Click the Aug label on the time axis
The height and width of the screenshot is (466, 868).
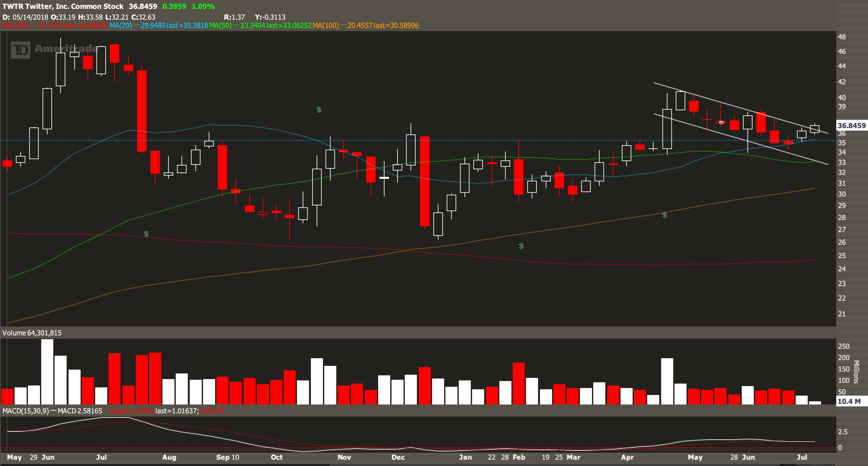pos(169,457)
